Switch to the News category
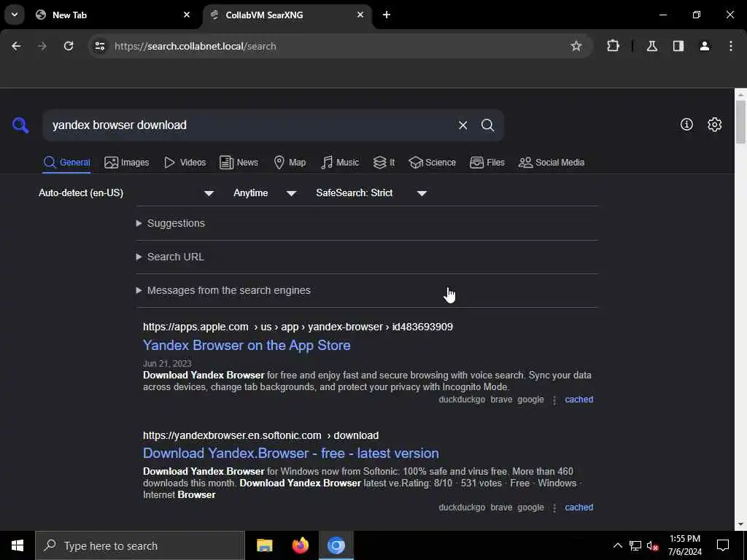 (x=239, y=163)
